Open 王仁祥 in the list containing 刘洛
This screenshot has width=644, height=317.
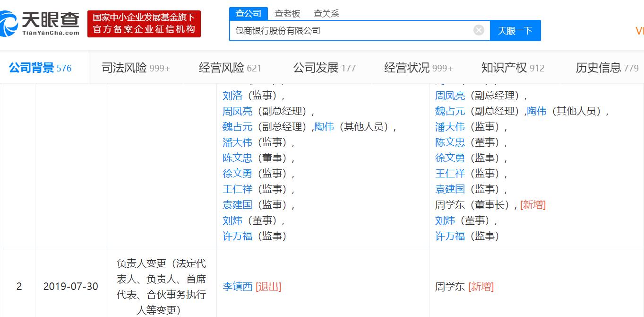(x=238, y=189)
